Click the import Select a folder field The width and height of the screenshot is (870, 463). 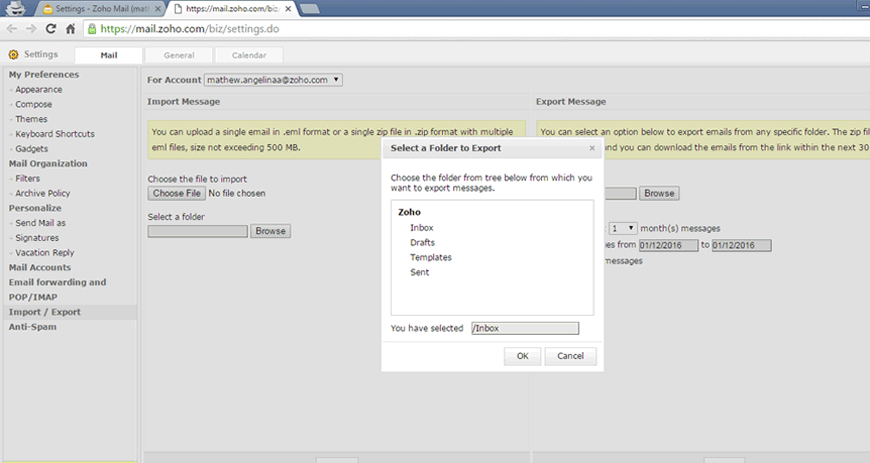[x=198, y=231]
